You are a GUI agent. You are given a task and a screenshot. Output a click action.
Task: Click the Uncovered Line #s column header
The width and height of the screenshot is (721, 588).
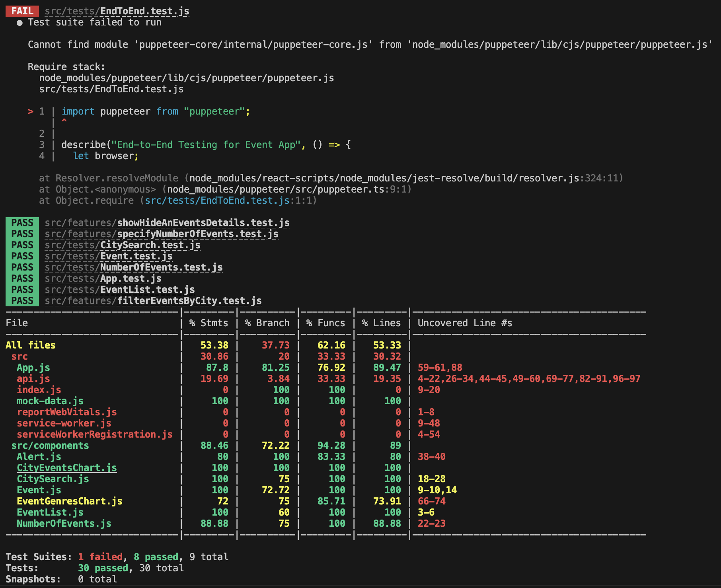pyautogui.click(x=465, y=323)
